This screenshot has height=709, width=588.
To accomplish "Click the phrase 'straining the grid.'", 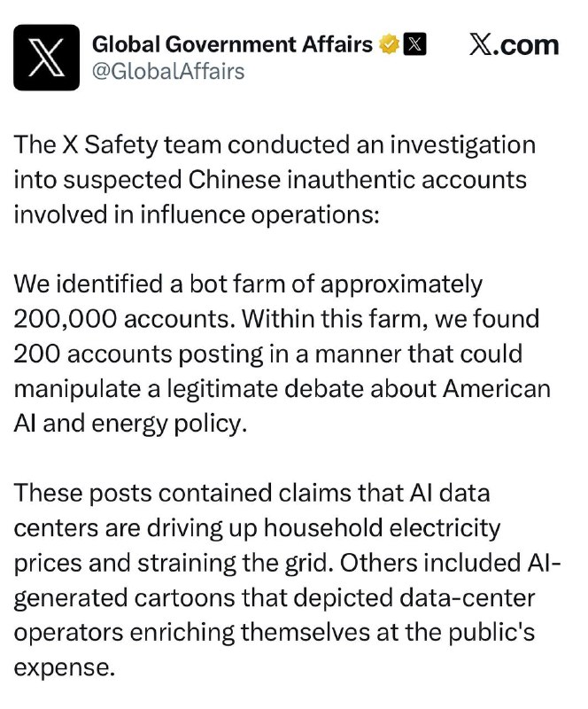I will [235, 564].
